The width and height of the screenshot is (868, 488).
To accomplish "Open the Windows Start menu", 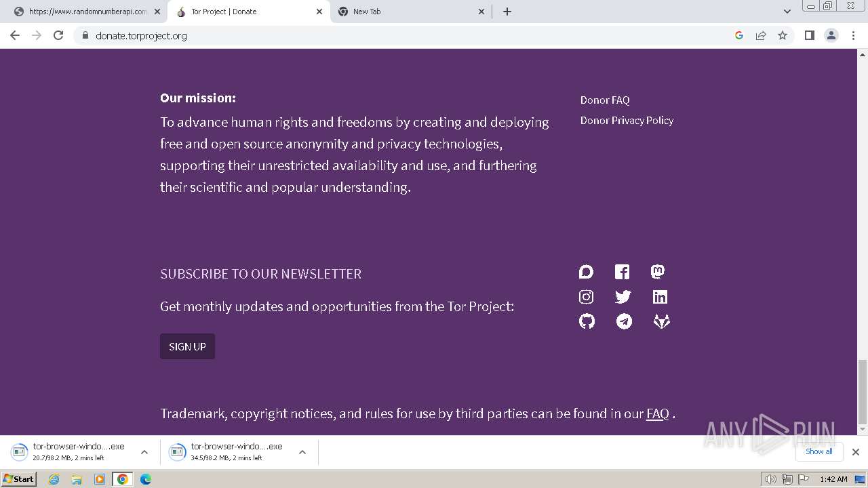I will coord(19,479).
